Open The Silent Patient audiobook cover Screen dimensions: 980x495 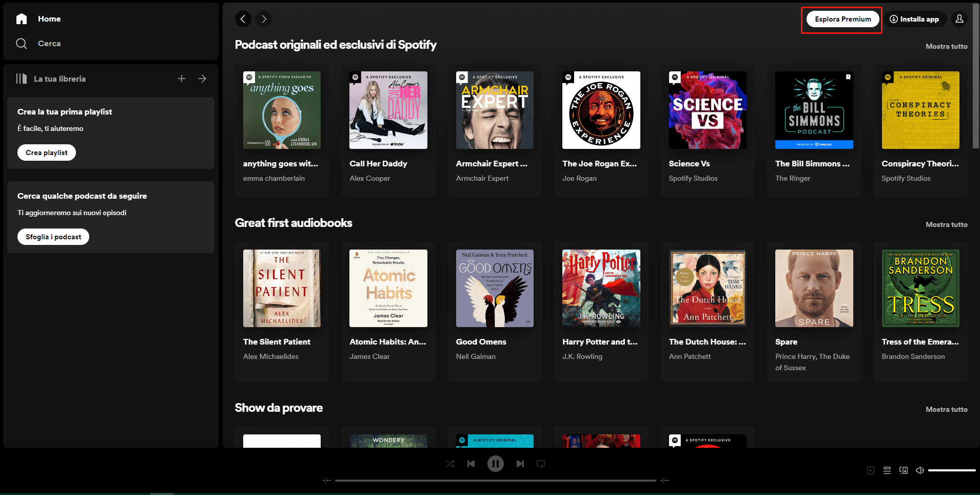point(282,288)
